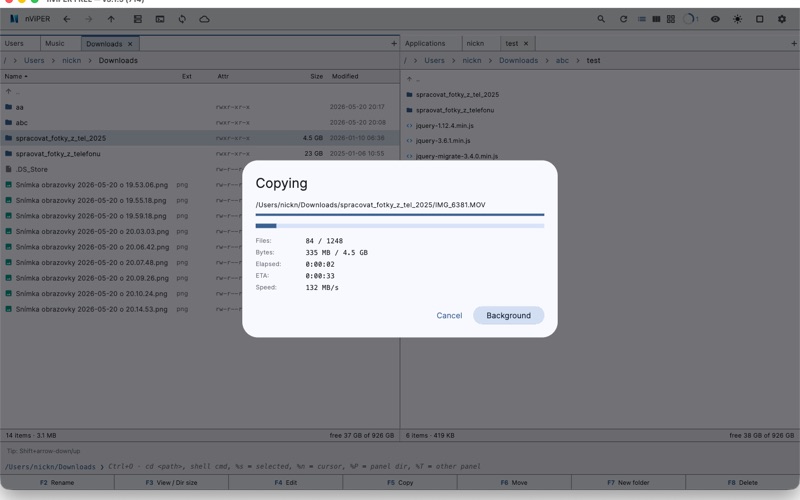Select jquery-1.12.4.min.js file
800x500 pixels.
pos(600,126)
